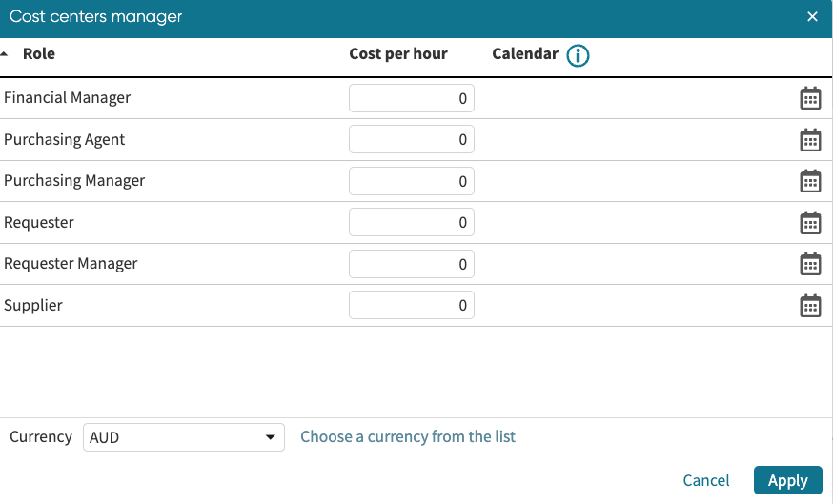Show Calendar column info tooltip icon

578,55
